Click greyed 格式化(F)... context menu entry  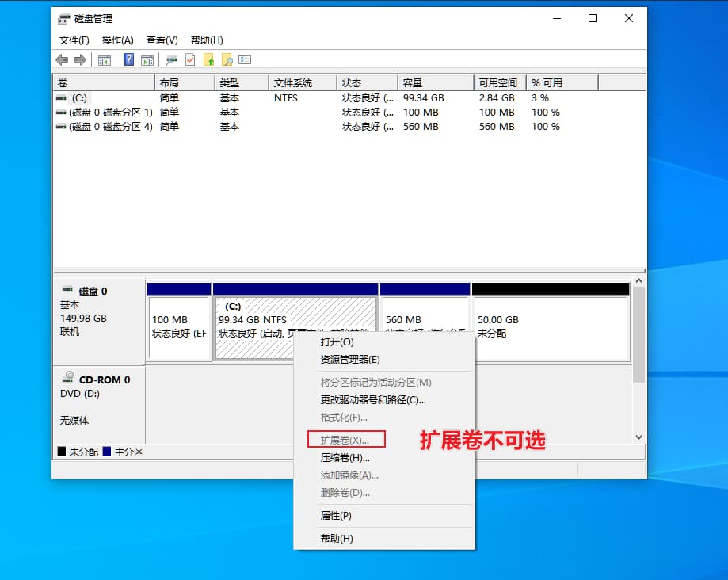[x=384, y=418]
